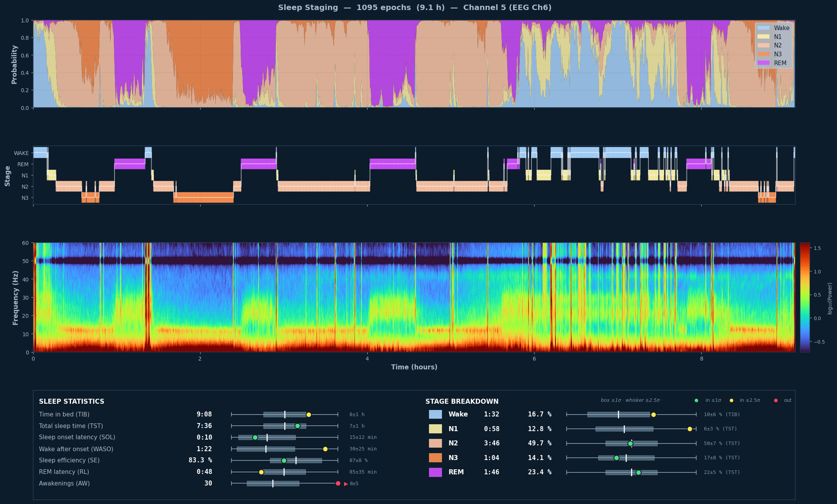Click the yellow 'in ±2.5σ' legend dot
This screenshot has width=837, height=504.
coord(731,400)
